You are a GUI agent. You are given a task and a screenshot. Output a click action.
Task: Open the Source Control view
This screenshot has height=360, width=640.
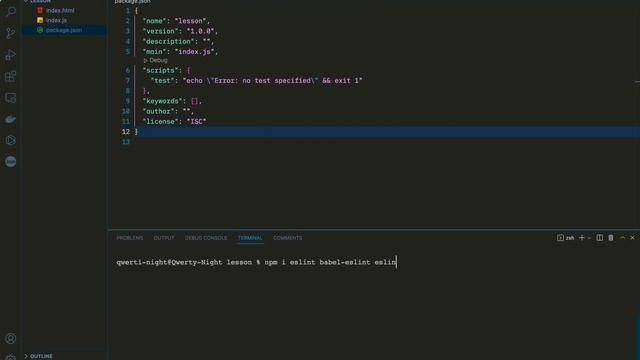[x=11, y=33]
